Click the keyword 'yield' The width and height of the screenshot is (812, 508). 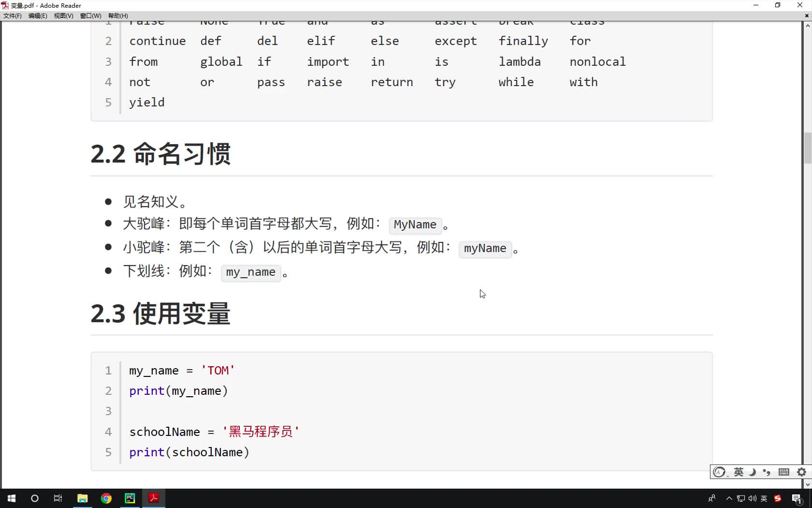pyautogui.click(x=147, y=103)
